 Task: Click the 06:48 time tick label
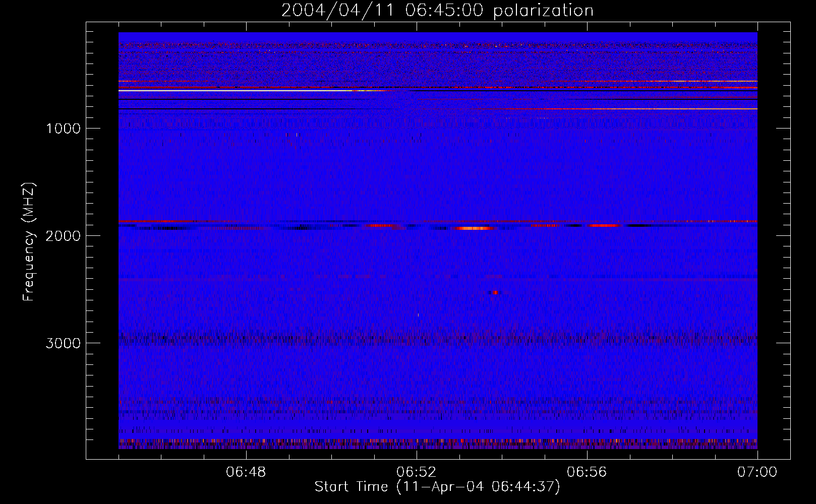click(246, 472)
